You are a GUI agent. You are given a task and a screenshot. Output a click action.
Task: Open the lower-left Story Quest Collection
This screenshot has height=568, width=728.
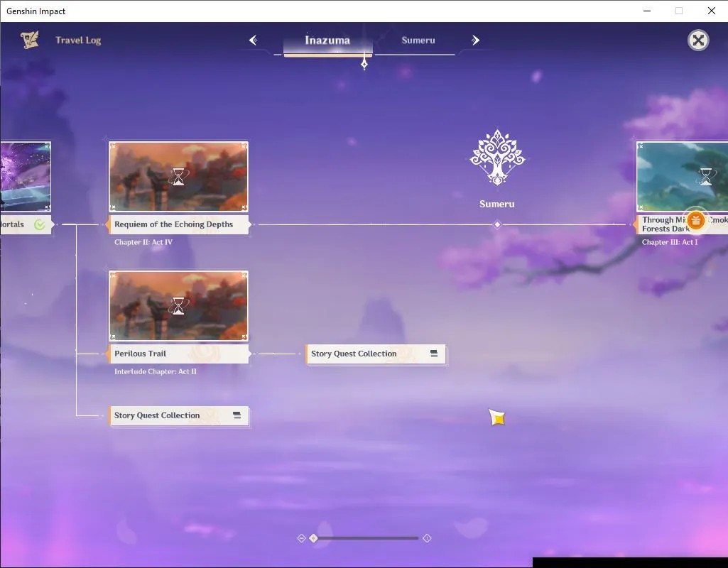tap(179, 416)
